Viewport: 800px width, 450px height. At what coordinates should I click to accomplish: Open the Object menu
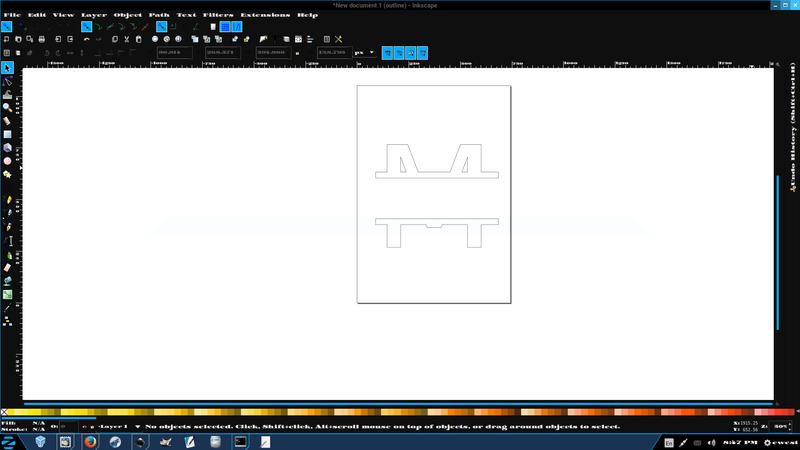[x=128, y=15]
